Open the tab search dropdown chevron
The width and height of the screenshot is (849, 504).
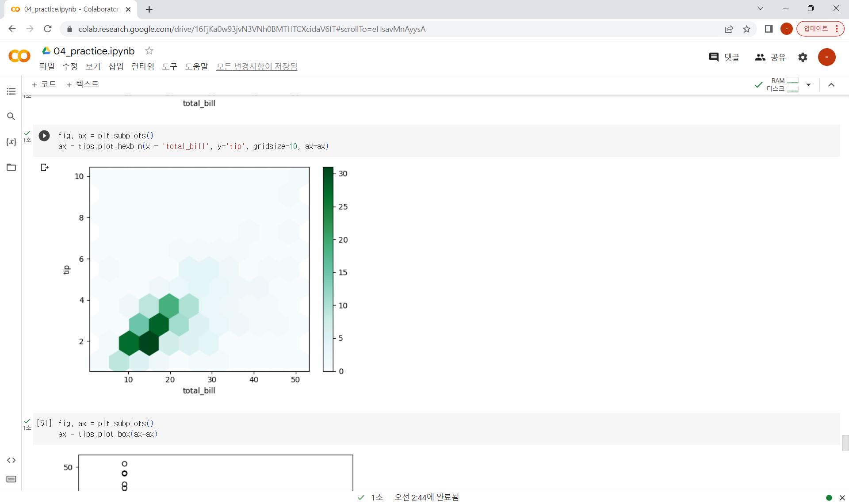(760, 8)
